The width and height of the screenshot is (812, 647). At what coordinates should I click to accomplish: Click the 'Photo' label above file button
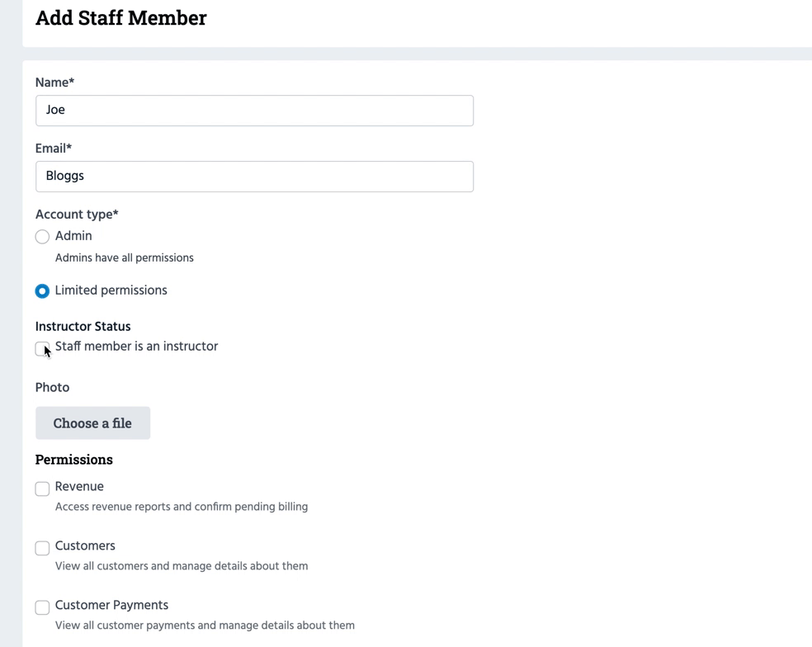click(52, 388)
